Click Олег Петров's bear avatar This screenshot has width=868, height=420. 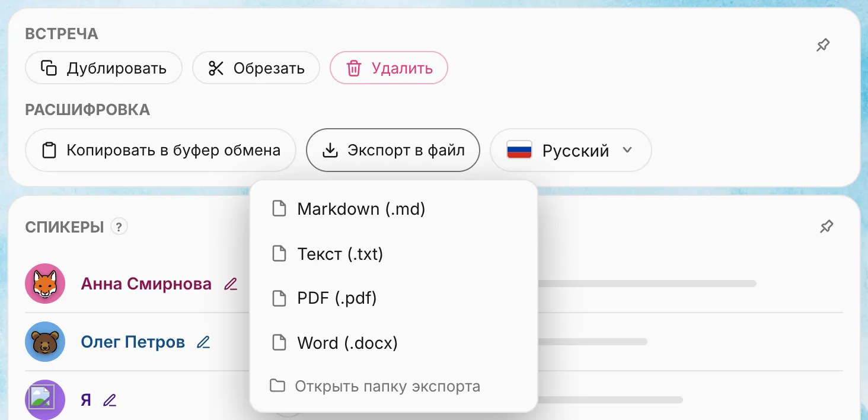click(45, 342)
